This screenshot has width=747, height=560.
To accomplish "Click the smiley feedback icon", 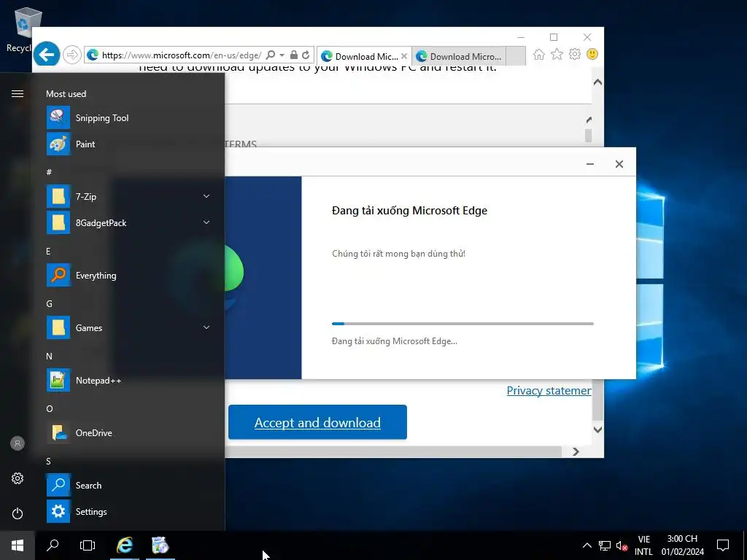I will (592, 54).
